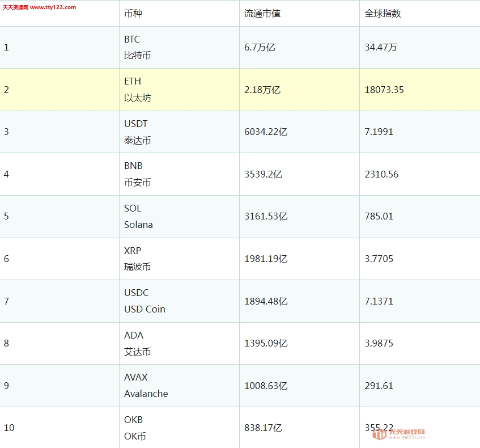Select rank number 7 in the USDC row
Viewport: 480px width, 448px height.
click(6, 301)
